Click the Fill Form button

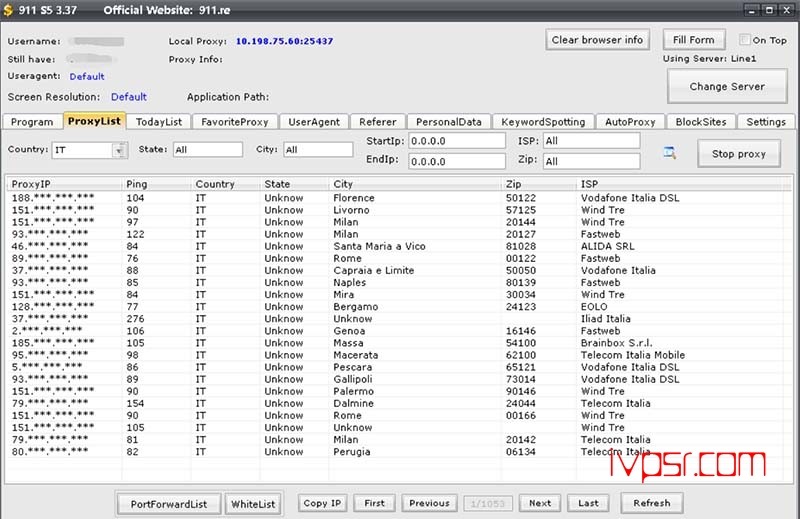693,40
